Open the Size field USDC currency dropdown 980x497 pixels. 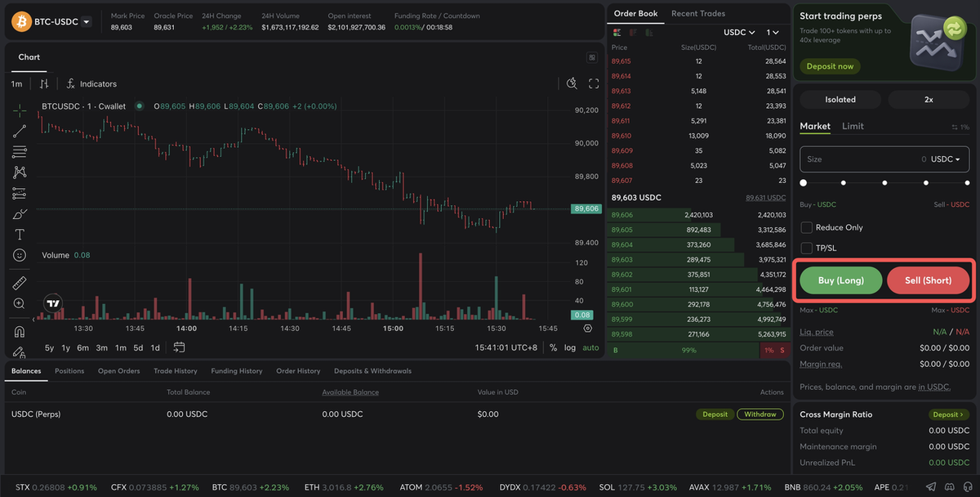click(946, 159)
